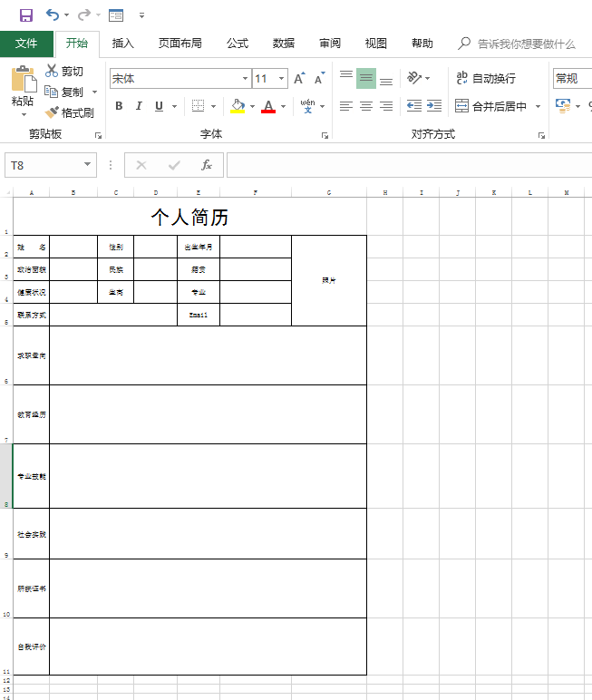Align text left
Screen dimensions: 592x700
tap(346, 106)
